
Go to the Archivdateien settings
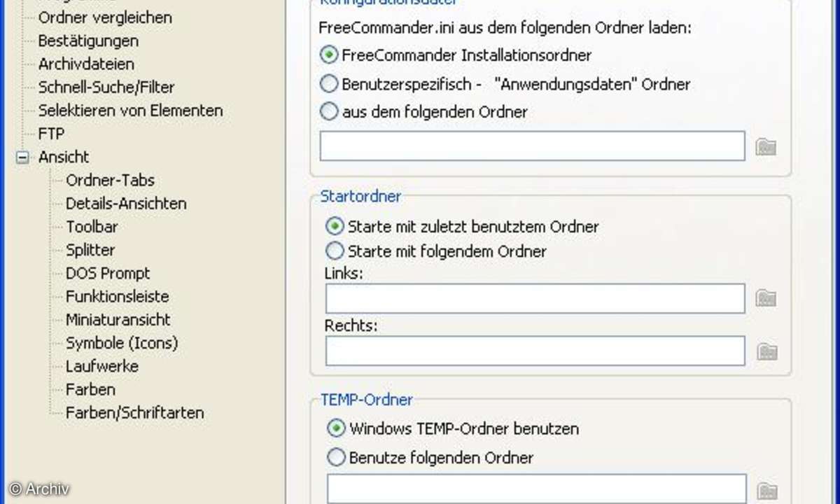point(86,64)
